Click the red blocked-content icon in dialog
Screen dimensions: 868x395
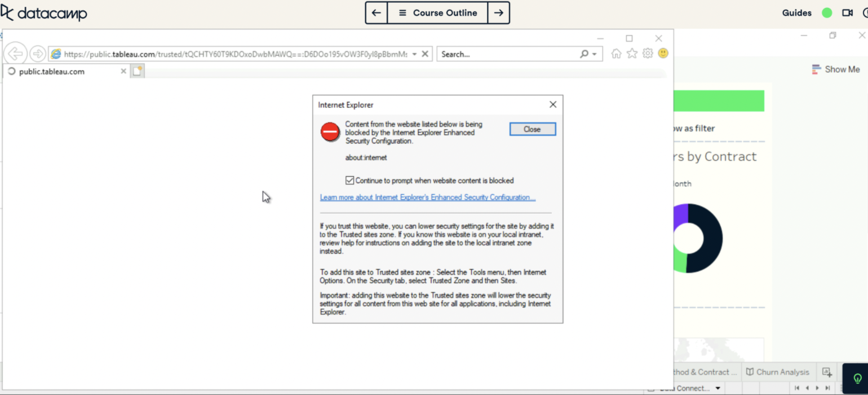(x=330, y=132)
